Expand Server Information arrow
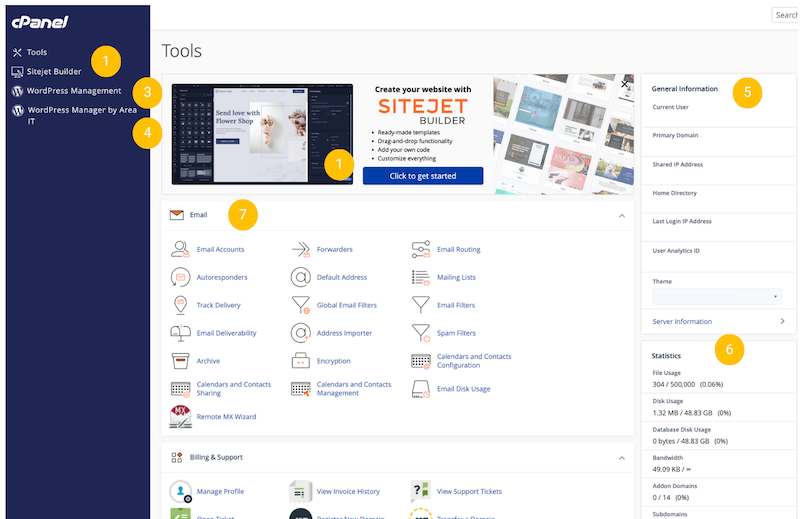Screen dimensions: 800x519 click(781, 321)
